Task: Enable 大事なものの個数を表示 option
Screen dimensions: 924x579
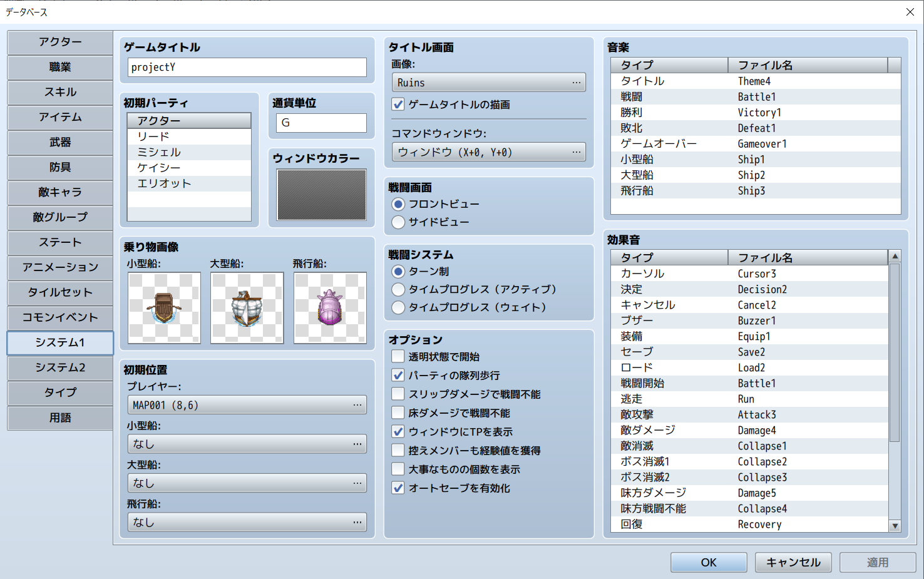Action: tap(398, 469)
